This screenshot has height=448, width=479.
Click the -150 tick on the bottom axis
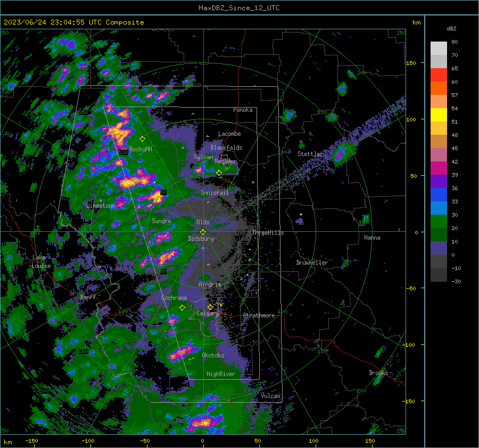(31, 441)
